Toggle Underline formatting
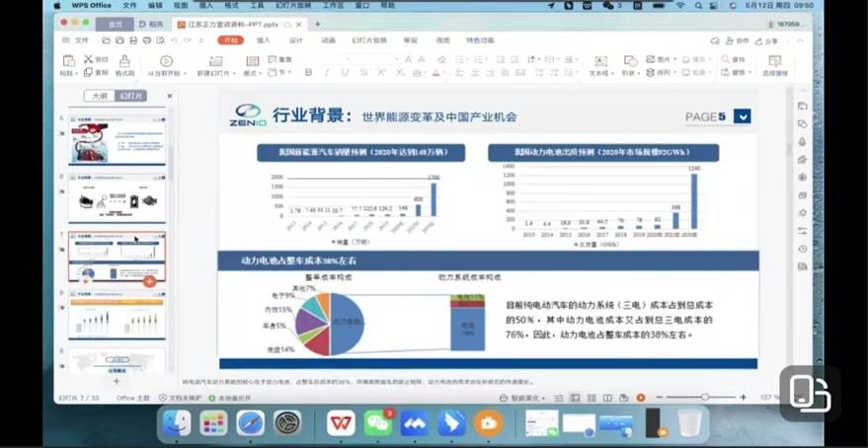Screen dimensions: 868x448 coord(345,72)
